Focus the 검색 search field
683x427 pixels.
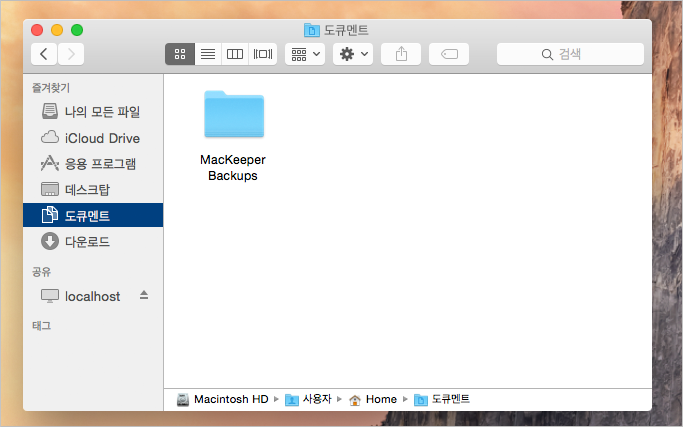coord(570,54)
